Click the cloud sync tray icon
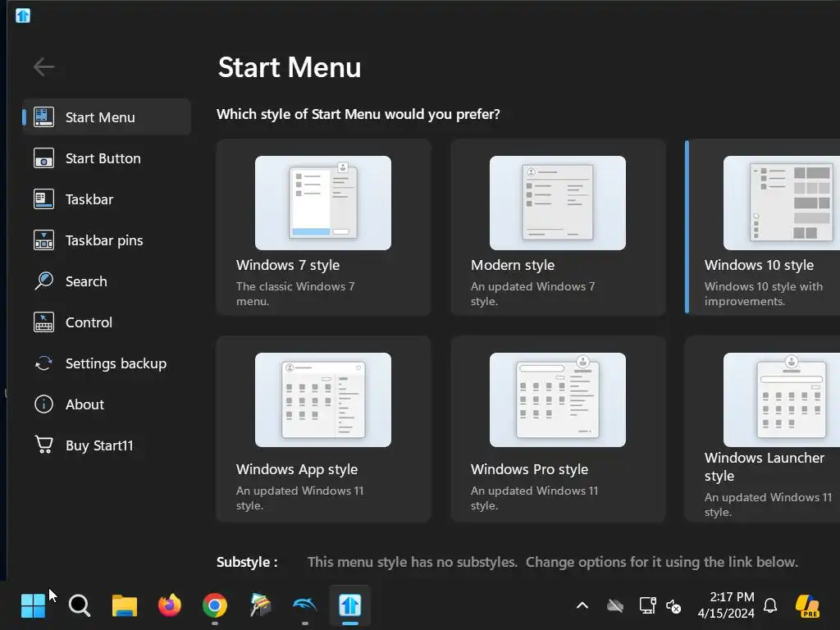This screenshot has width=840, height=630. (615, 606)
